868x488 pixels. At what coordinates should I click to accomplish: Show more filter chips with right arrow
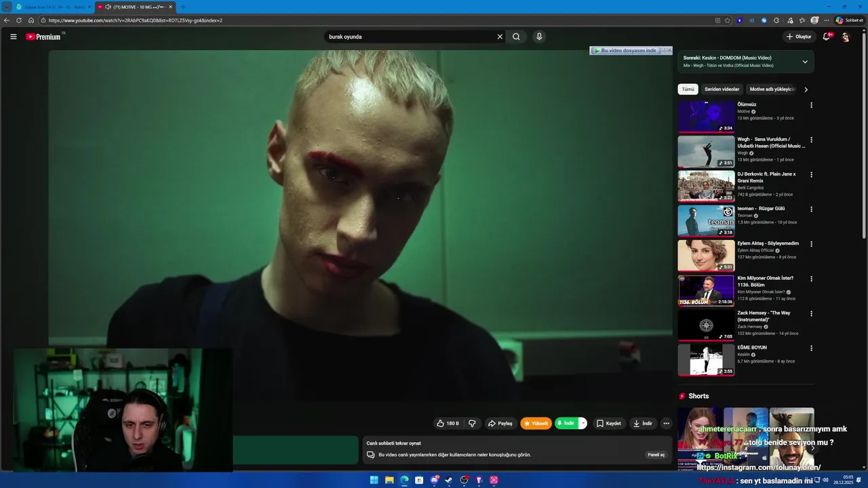(806, 89)
